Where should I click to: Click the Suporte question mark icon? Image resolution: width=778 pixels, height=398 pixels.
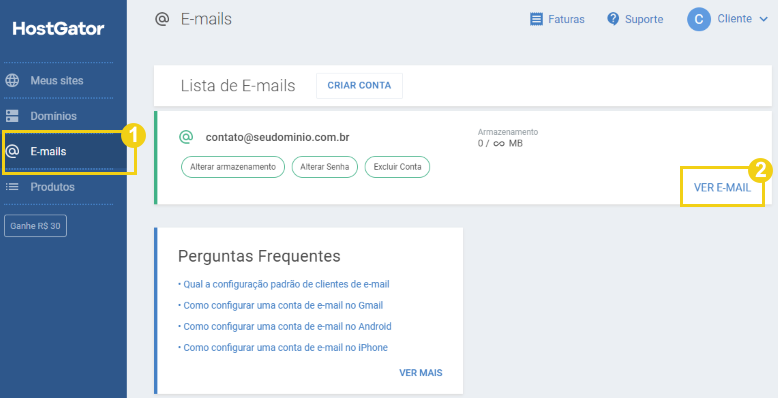[613, 19]
